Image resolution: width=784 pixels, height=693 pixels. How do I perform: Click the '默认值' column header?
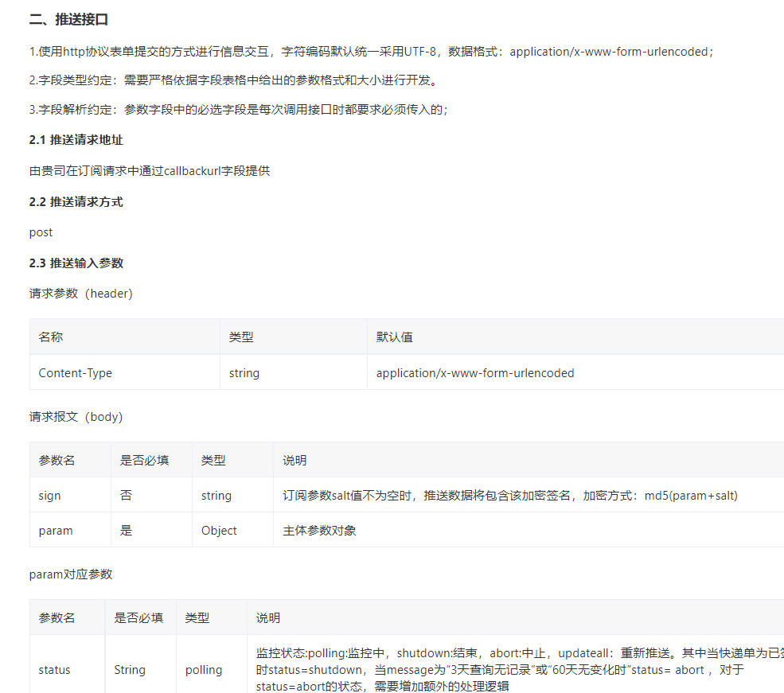pyautogui.click(x=575, y=337)
